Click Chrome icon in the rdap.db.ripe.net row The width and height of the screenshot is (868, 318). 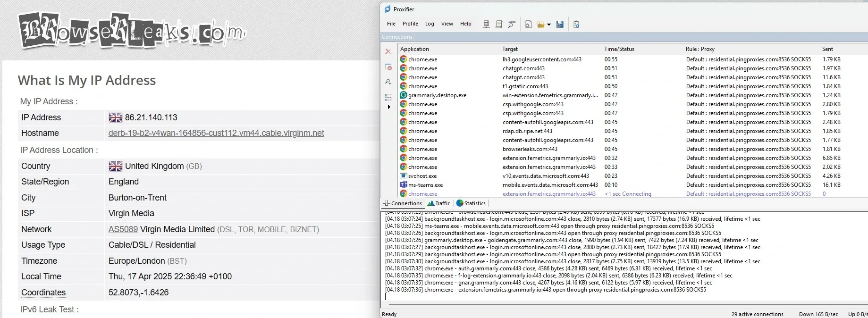(x=404, y=131)
